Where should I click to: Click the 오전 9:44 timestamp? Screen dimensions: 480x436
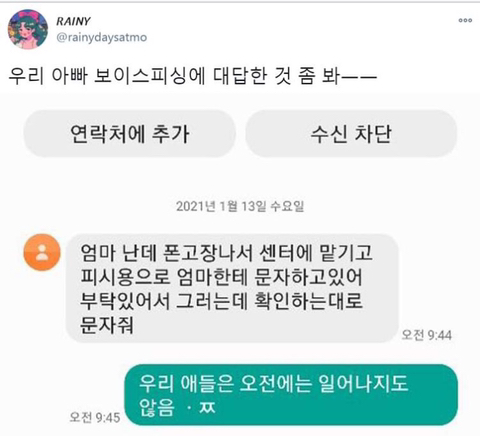(x=427, y=335)
